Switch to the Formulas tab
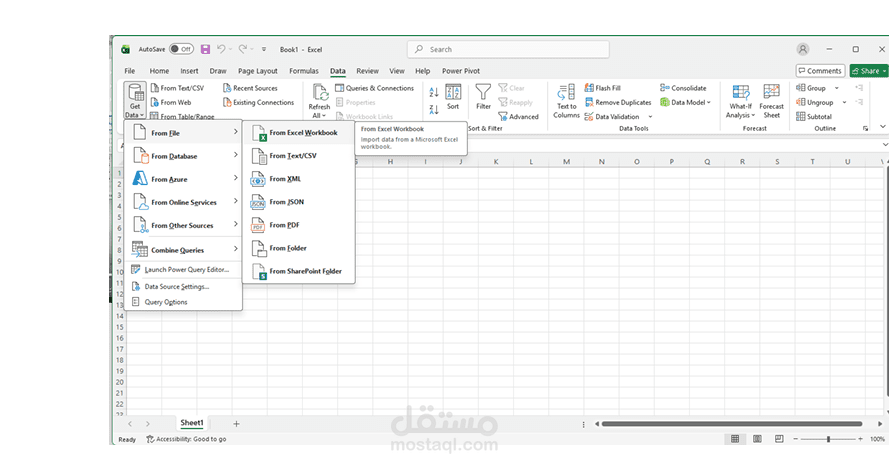This screenshot has height=463, width=889. (x=304, y=71)
